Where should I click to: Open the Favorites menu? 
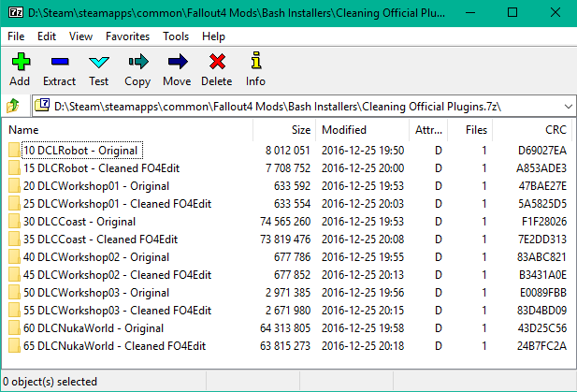point(127,36)
